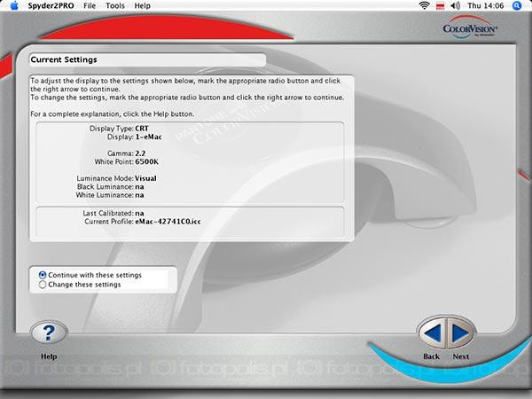Open the Tools menu

115,6
